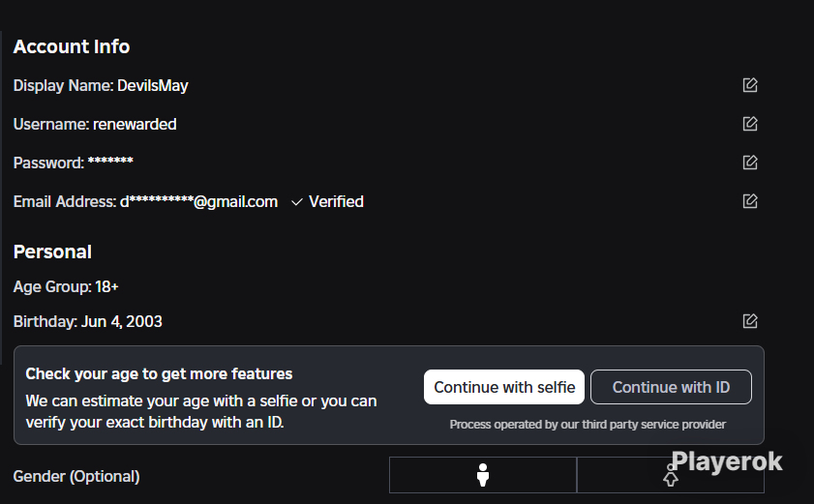Click the Check your age heading

(x=159, y=373)
